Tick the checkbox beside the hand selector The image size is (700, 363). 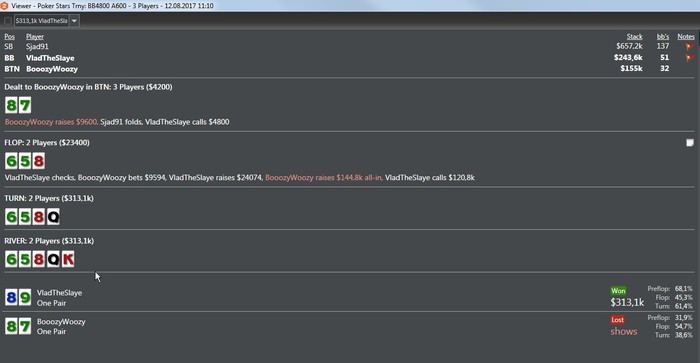click(8, 21)
